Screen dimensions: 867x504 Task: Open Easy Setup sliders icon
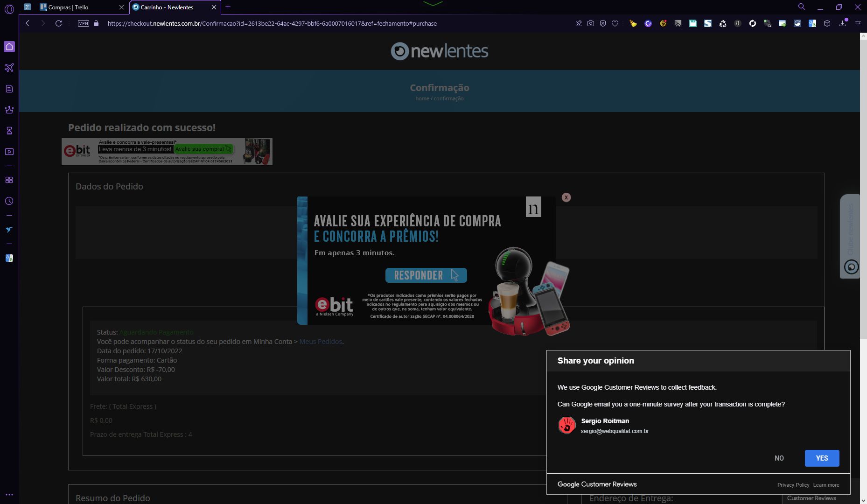pyautogui.click(x=858, y=23)
